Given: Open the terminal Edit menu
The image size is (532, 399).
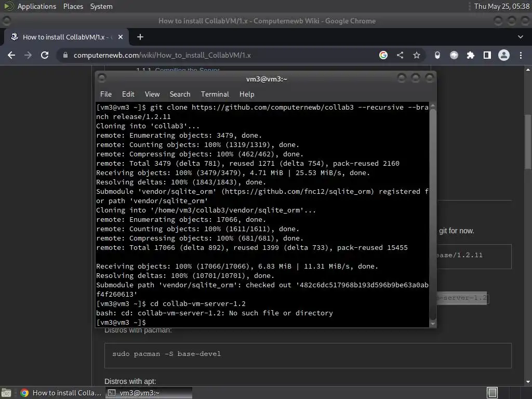Looking at the screenshot, I should [x=128, y=94].
